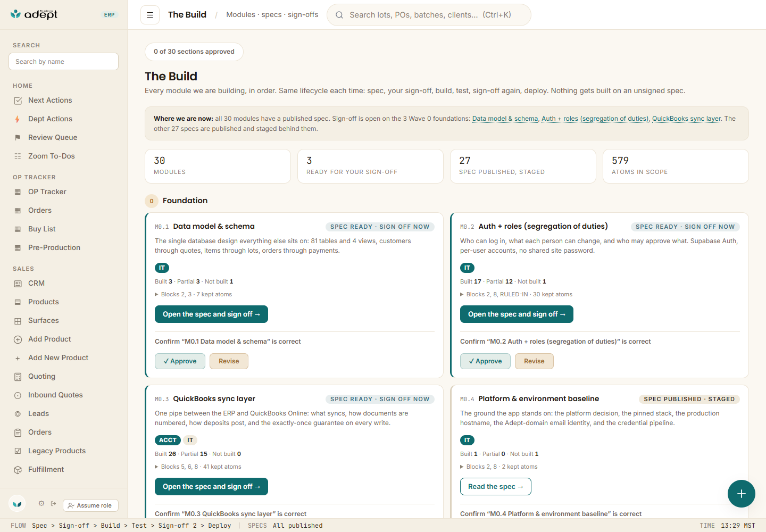Click the Foundation wave 0 badge
The image size is (766, 532).
pos(152,201)
